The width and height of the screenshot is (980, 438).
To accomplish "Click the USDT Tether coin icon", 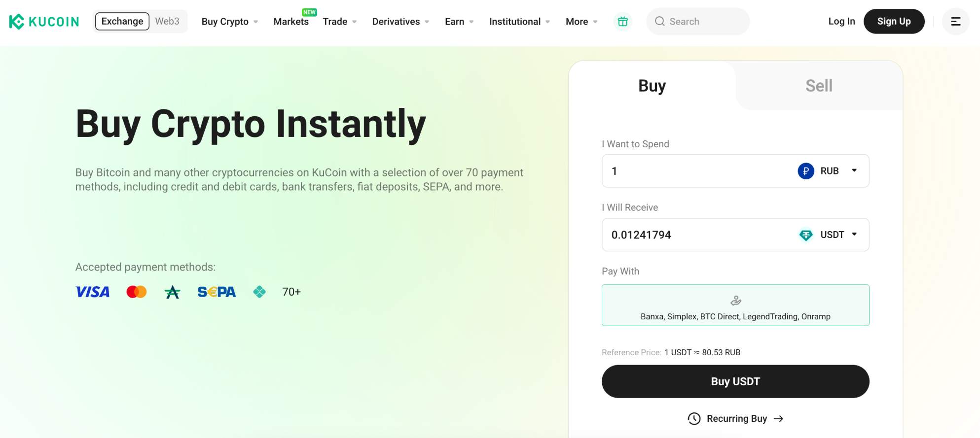I will 805,235.
